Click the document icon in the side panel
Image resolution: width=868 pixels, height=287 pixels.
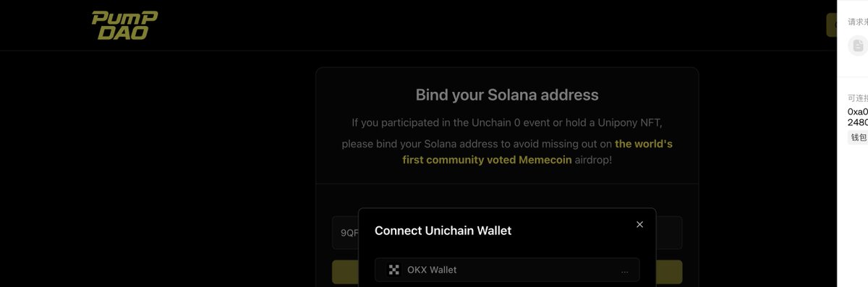pos(858,46)
